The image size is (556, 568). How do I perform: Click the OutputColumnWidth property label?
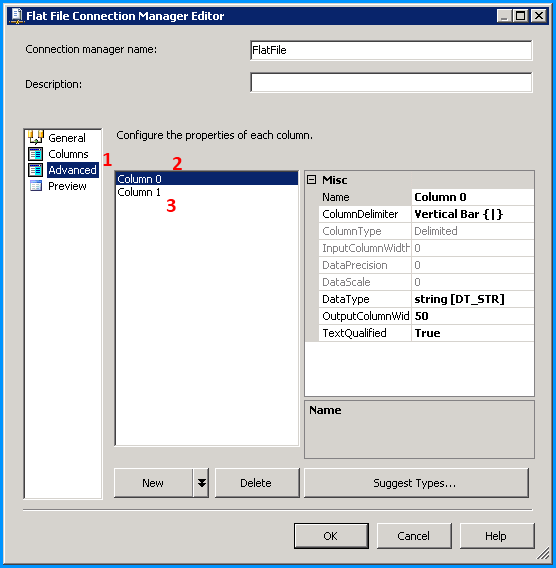point(365,316)
